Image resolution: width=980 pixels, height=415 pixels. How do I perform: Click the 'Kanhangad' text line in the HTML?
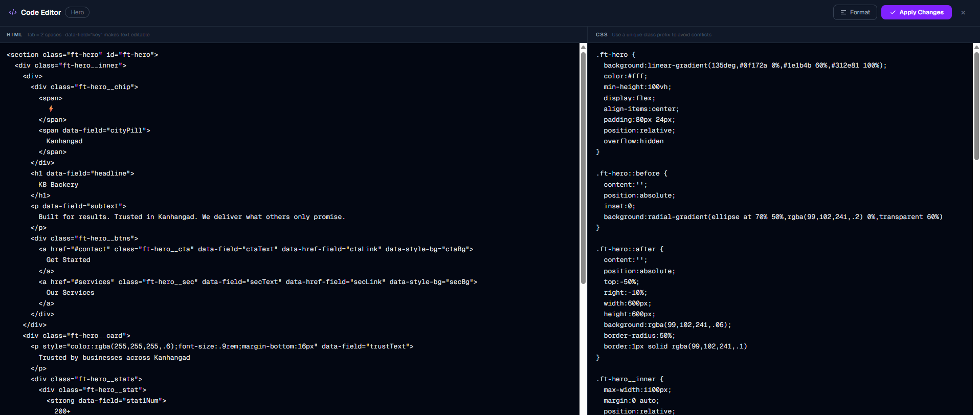click(64, 141)
